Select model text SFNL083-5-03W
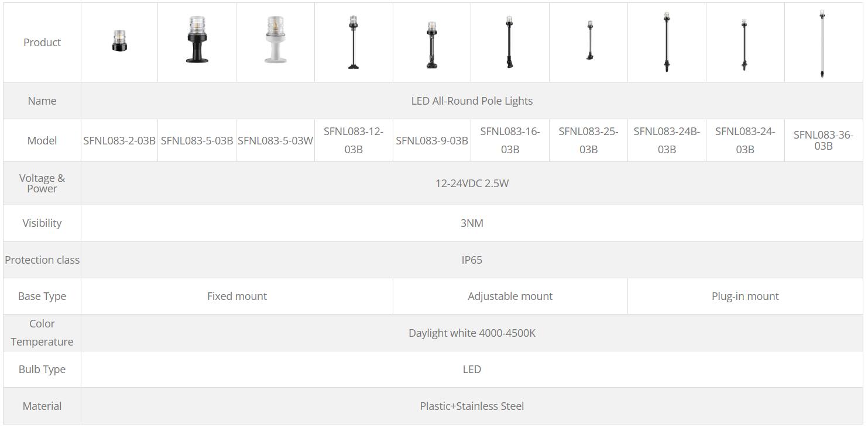The image size is (868, 428). pos(275,141)
